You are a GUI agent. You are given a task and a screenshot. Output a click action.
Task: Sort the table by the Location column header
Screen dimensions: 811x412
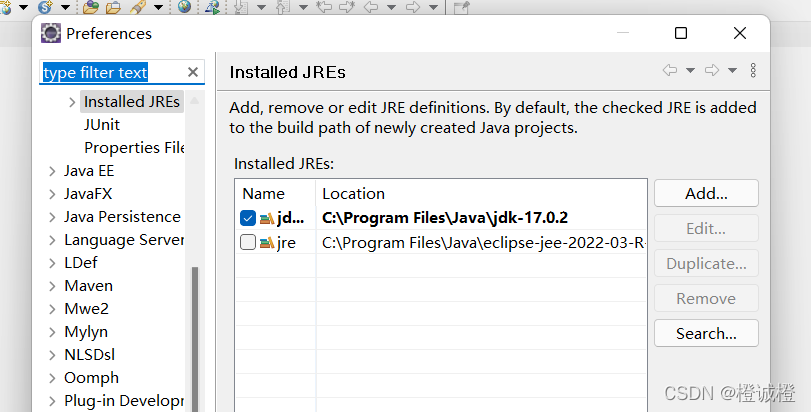[481, 193]
